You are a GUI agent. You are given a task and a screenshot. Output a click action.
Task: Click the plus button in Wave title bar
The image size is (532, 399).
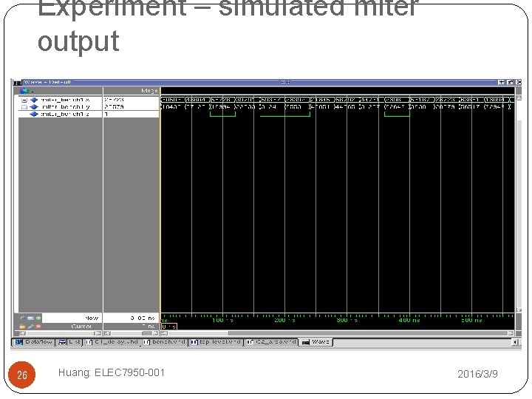[x=501, y=82]
